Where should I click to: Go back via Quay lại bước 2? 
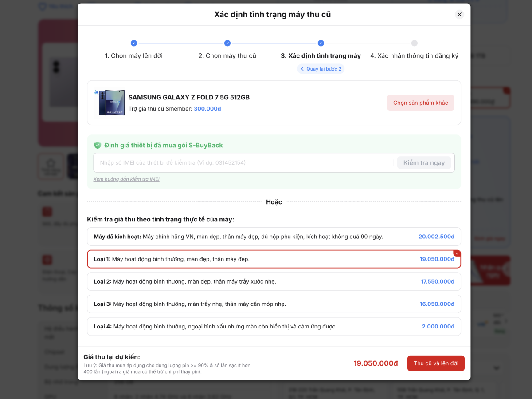click(321, 69)
